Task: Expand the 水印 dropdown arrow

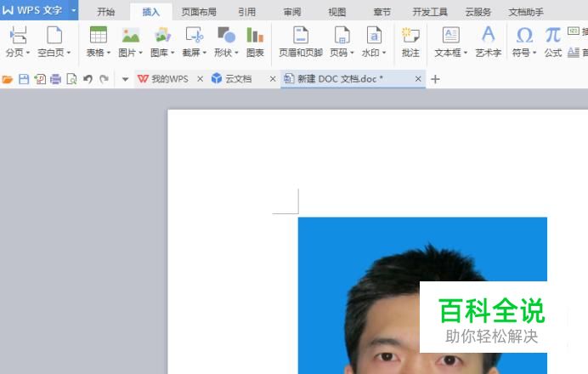Action: coord(384,53)
